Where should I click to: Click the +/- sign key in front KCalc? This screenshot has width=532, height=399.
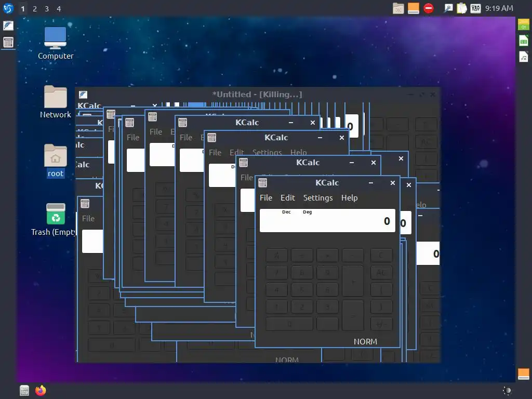[x=381, y=324]
